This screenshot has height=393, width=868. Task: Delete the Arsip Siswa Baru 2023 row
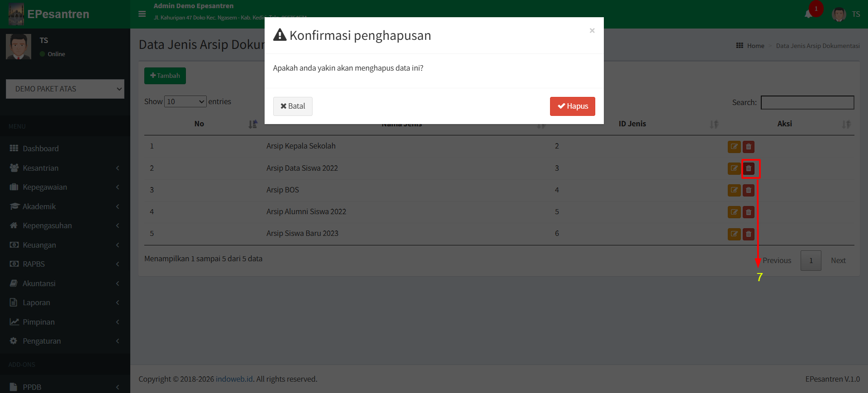[749, 234]
